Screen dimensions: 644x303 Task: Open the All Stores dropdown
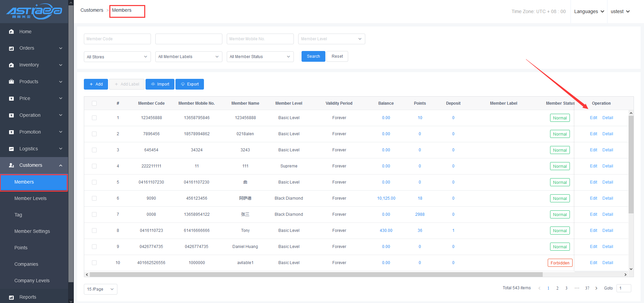click(x=117, y=57)
